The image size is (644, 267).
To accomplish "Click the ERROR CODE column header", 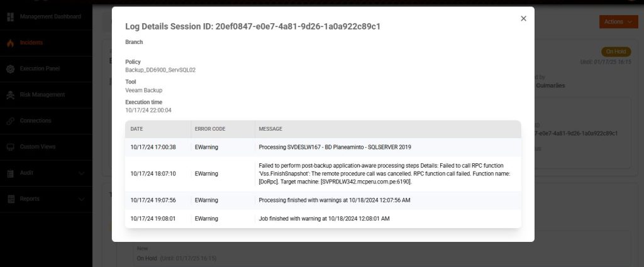I will (210, 129).
